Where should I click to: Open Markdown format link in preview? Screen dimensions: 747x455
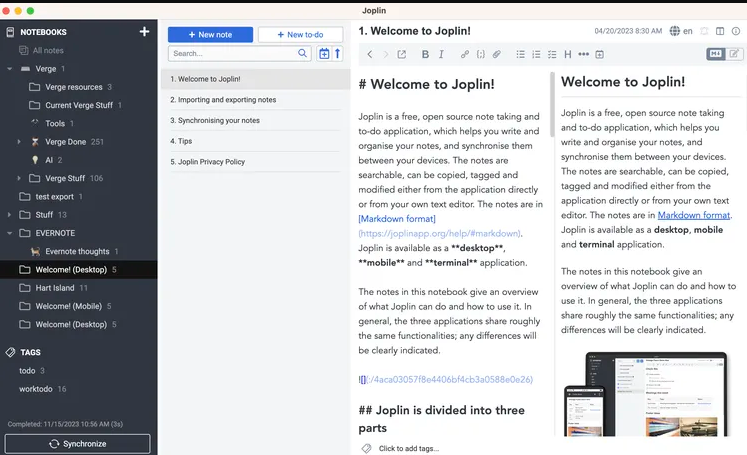click(694, 215)
